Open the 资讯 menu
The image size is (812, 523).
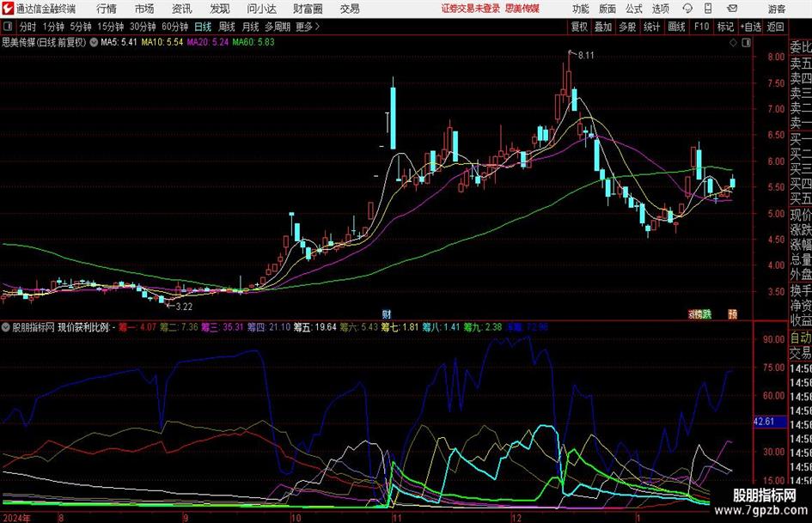[182, 9]
